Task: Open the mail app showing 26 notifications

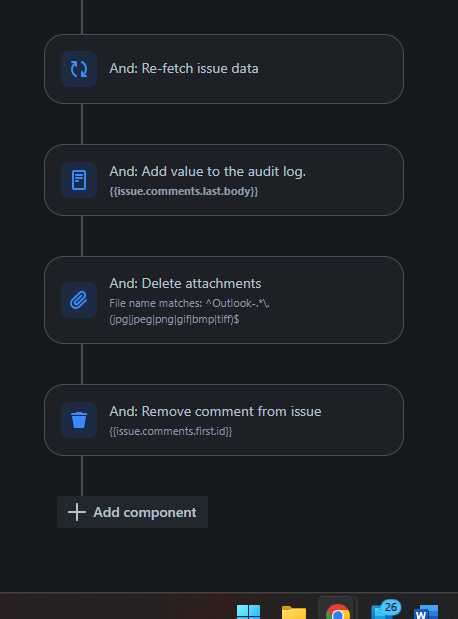Action: coord(385,610)
